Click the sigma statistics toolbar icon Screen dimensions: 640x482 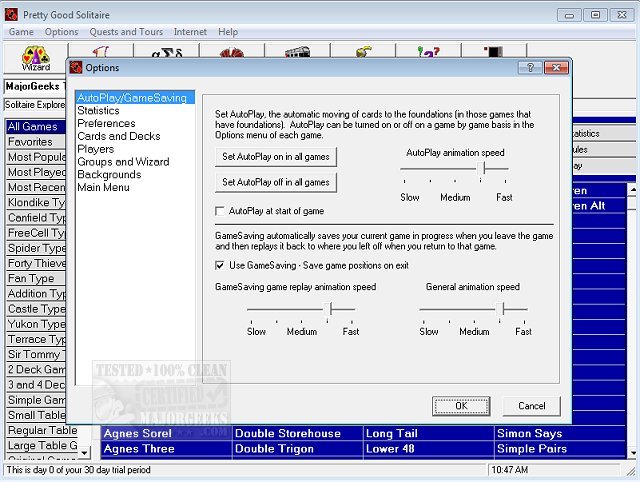coord(167,52)
